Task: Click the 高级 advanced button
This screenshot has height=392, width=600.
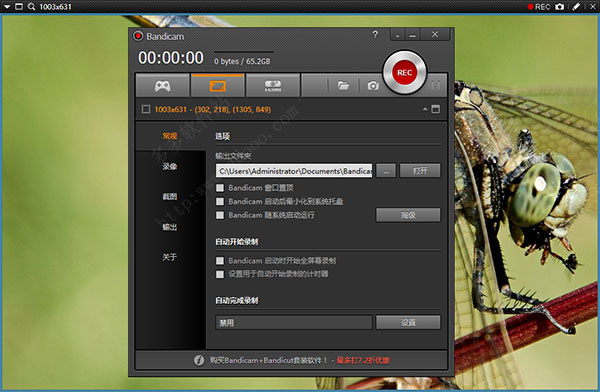Action: [408, 215]
